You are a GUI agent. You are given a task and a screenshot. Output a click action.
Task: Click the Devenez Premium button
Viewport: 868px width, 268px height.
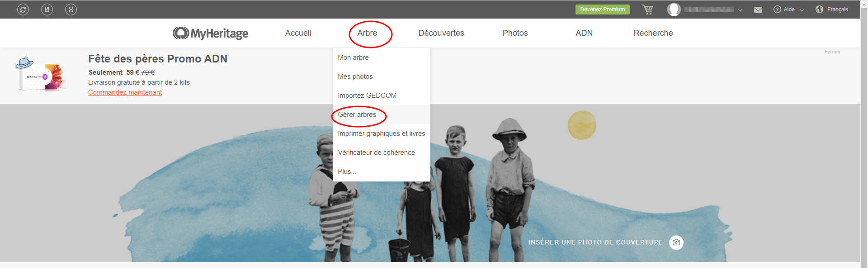pyautogui.click(x=602, y=10)
